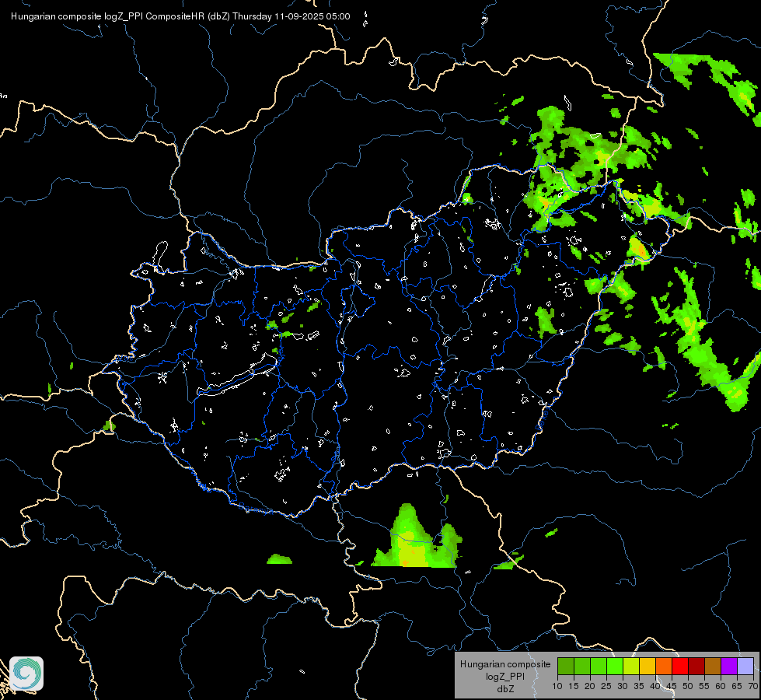Click the legend label "Hungarian composite"

505,664
